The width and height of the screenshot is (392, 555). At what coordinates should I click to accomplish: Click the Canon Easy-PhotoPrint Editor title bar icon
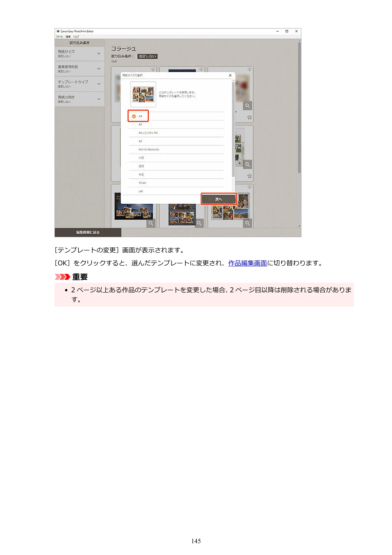tap(58, 31)
